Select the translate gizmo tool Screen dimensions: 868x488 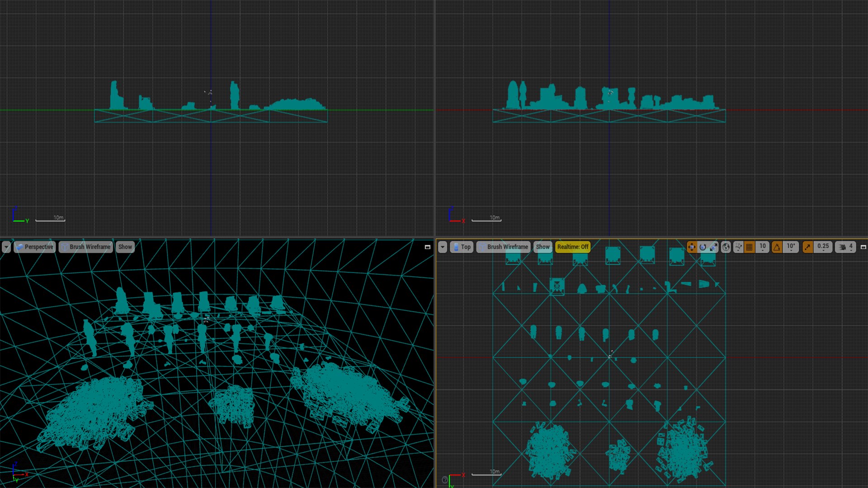pyautogui.click(x=692, y=247)
